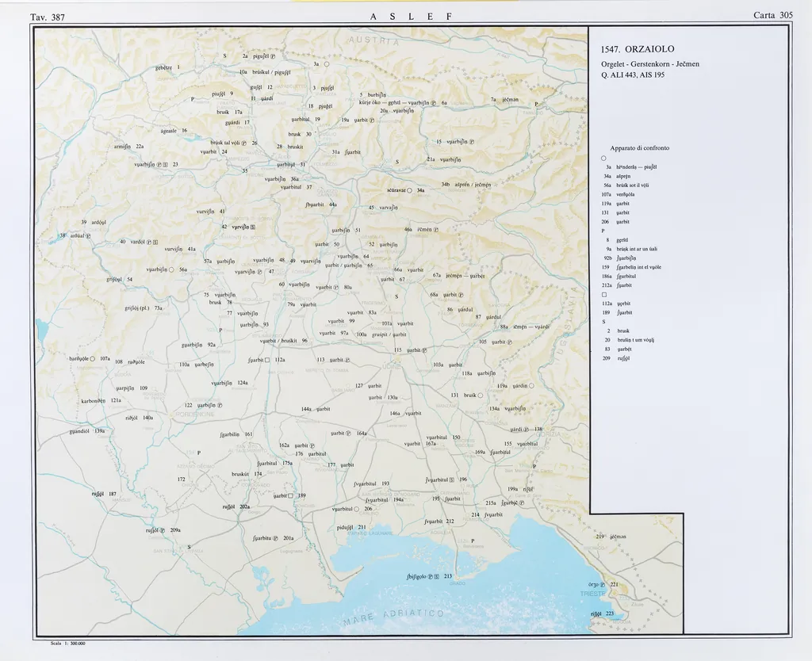
Task: Click the square symbol in the legend list
Action: 604,295
